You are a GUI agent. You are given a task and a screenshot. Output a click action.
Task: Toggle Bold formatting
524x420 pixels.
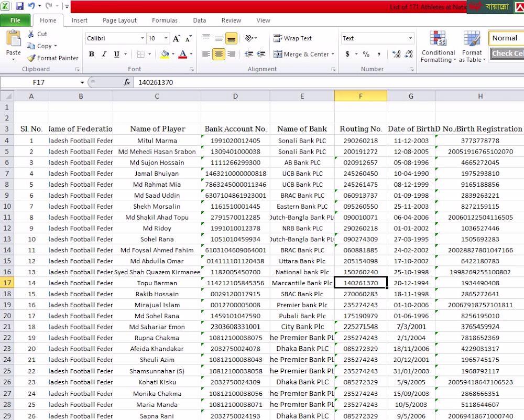point(92,54)
